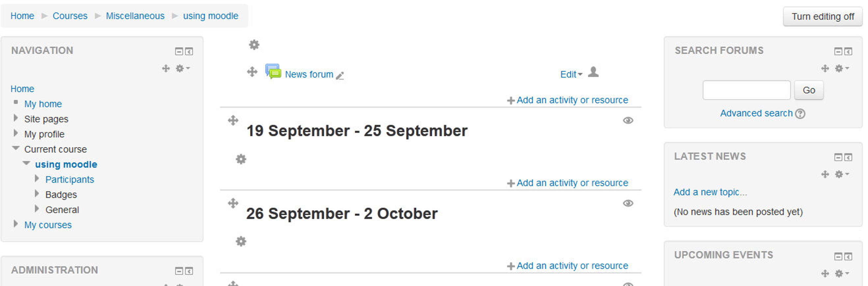Click the edit gear above the News forum section

pos(254,45)
